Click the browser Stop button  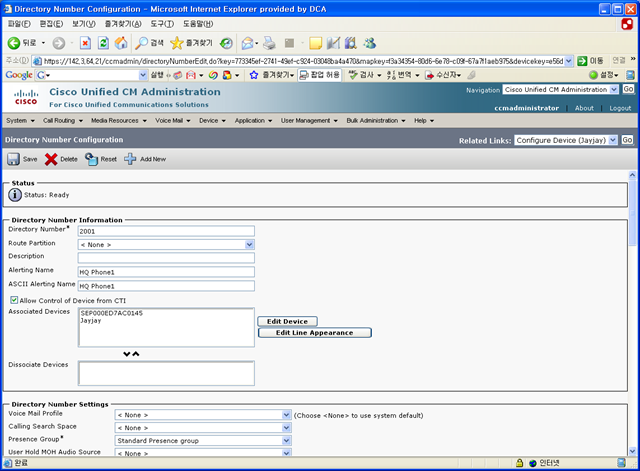click(x=85, y=43)
